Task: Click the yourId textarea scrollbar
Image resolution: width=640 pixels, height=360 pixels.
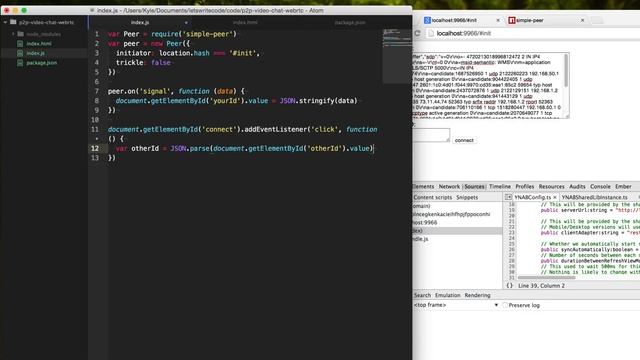Action: 566,71
